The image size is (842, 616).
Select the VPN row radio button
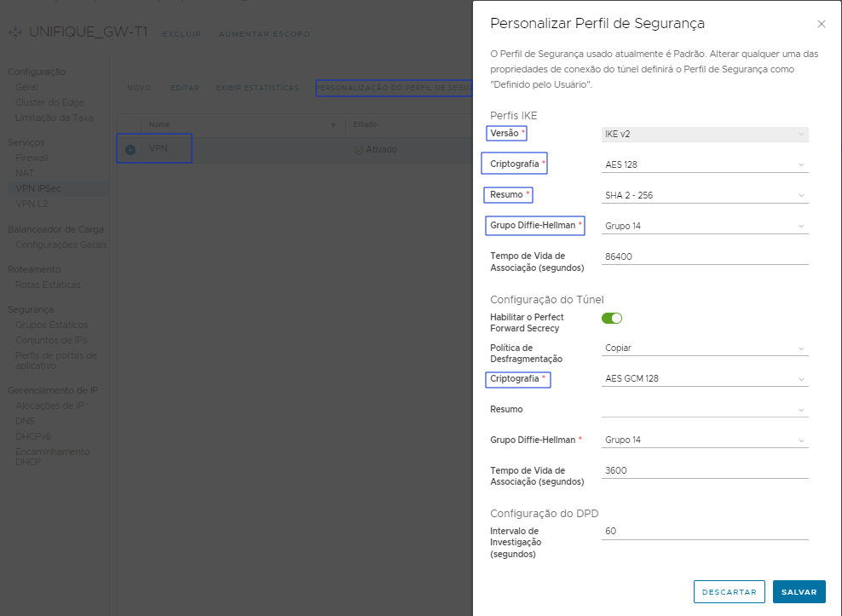pos(130,150)
